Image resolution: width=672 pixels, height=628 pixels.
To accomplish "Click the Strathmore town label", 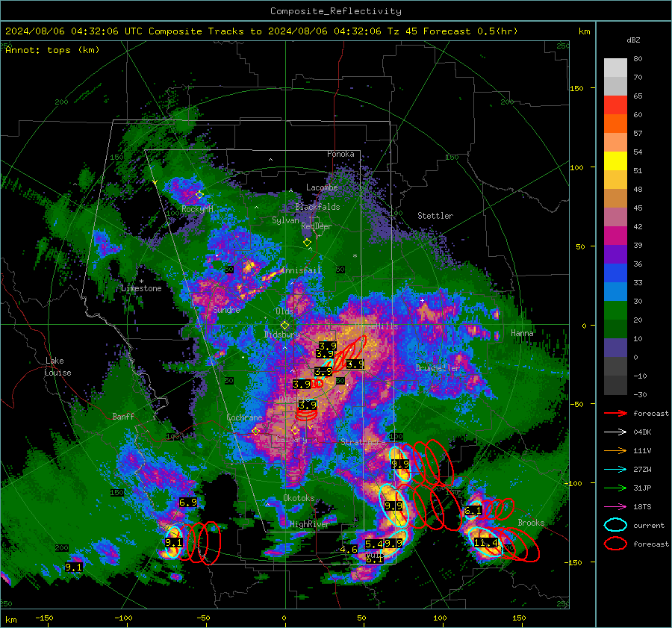I will (363, 442).
